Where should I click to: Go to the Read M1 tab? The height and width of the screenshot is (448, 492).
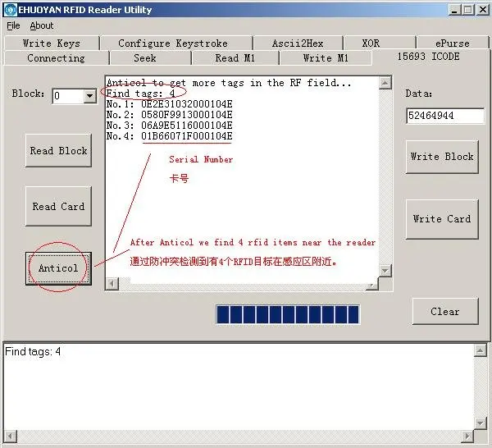point(235,58)
